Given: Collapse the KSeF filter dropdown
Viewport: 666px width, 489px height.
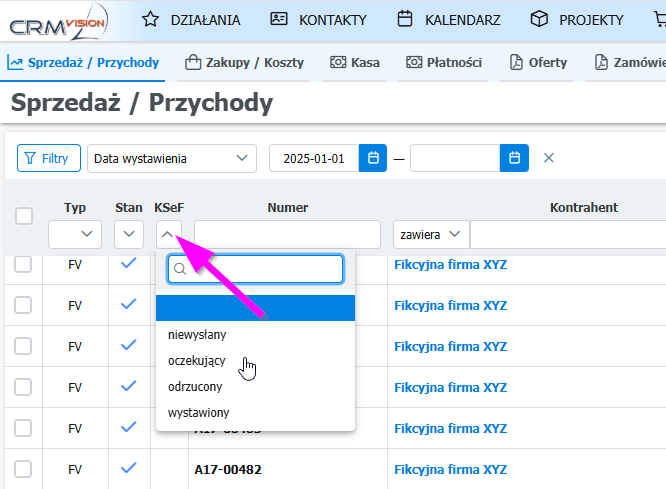Looking at the screenshot, I should (167, 234).
